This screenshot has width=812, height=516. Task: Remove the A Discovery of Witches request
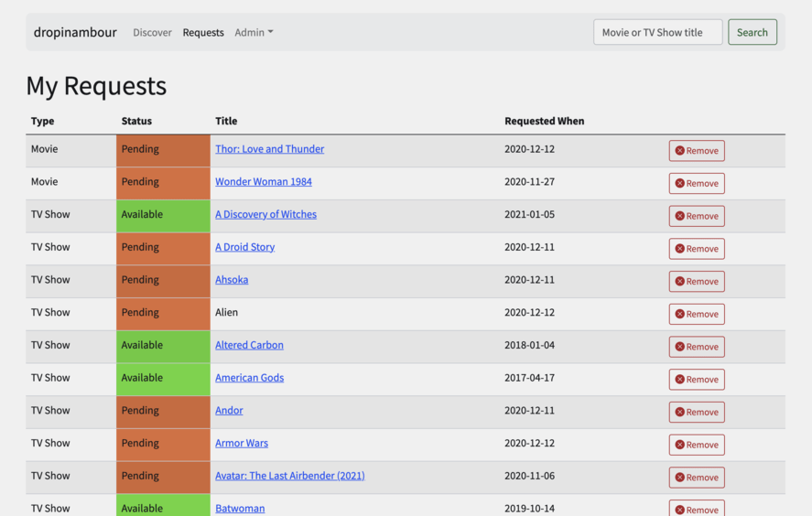click(x=697, y=216)
